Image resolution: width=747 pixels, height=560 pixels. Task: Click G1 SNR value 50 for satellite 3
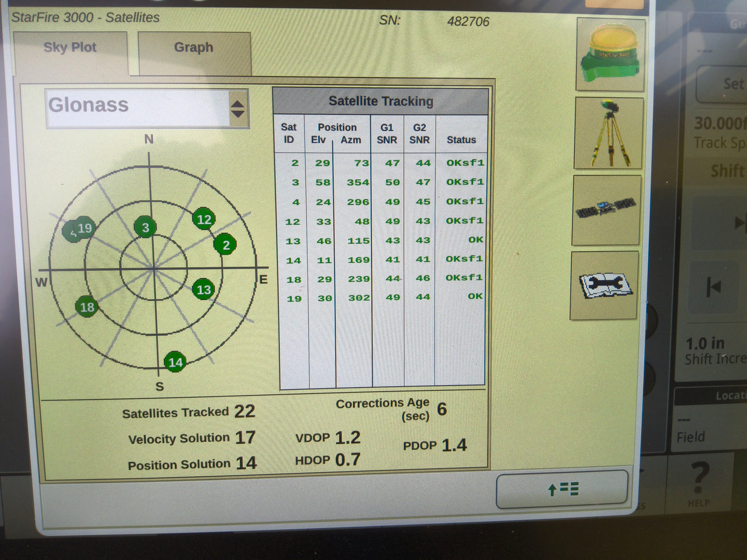click(x=392, y=182)
